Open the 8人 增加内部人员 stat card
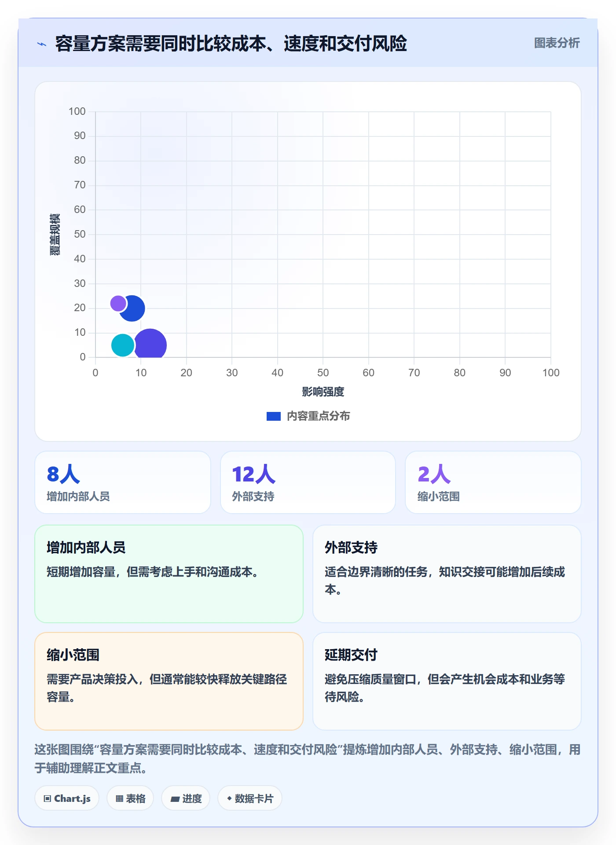 pos(123,482)
